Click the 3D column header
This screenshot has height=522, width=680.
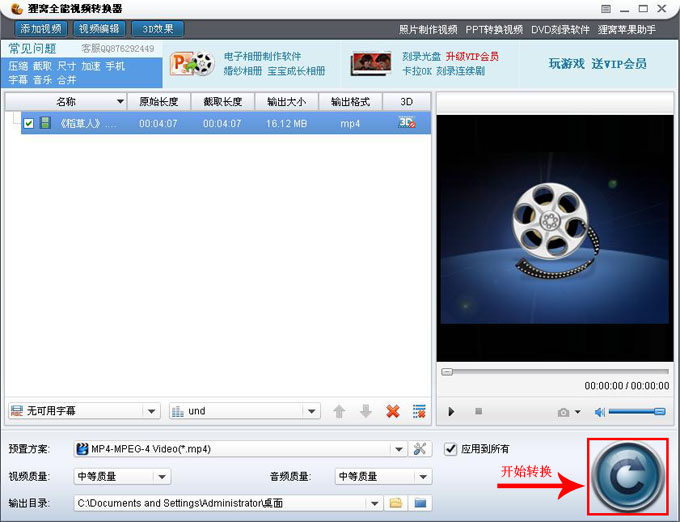pos(406,102)
